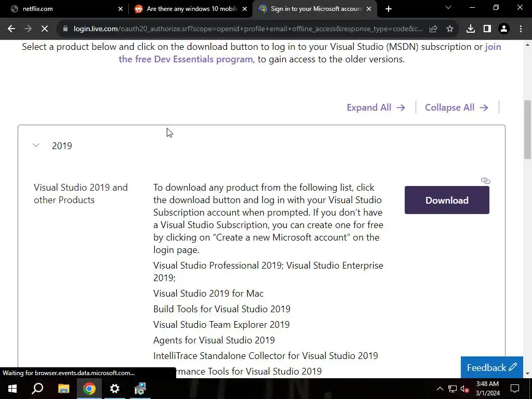Select the text Visual Studio 2019 for Mac

(208, 294)
